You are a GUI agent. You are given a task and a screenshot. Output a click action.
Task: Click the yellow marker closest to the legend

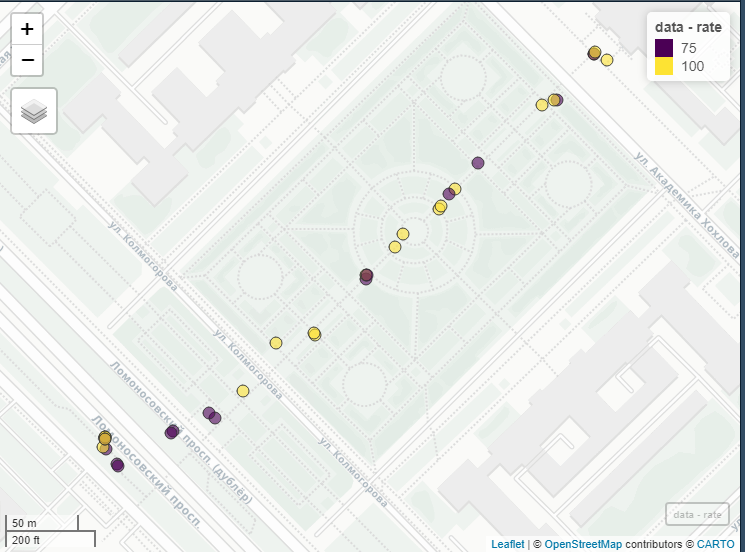[606, 60]
